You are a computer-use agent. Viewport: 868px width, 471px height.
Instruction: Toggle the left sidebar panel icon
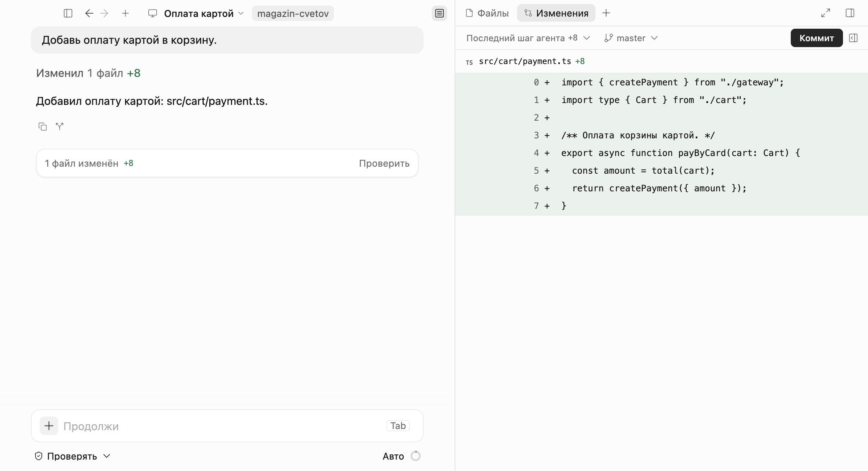[68, 14]
